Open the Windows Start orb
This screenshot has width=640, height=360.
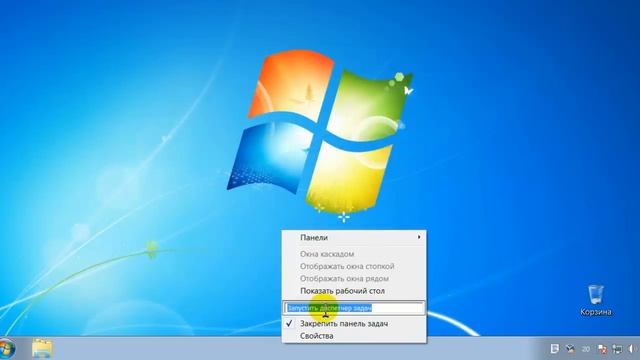[x=7, y=349]
